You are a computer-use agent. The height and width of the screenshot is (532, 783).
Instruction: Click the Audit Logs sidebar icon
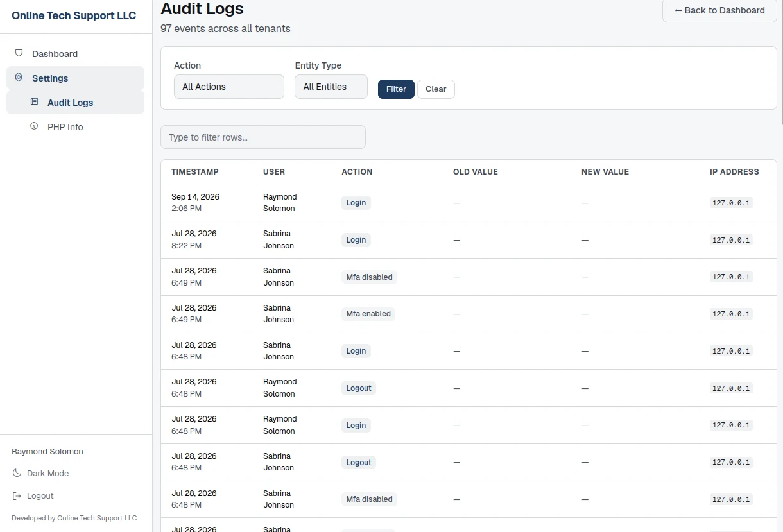34,102
